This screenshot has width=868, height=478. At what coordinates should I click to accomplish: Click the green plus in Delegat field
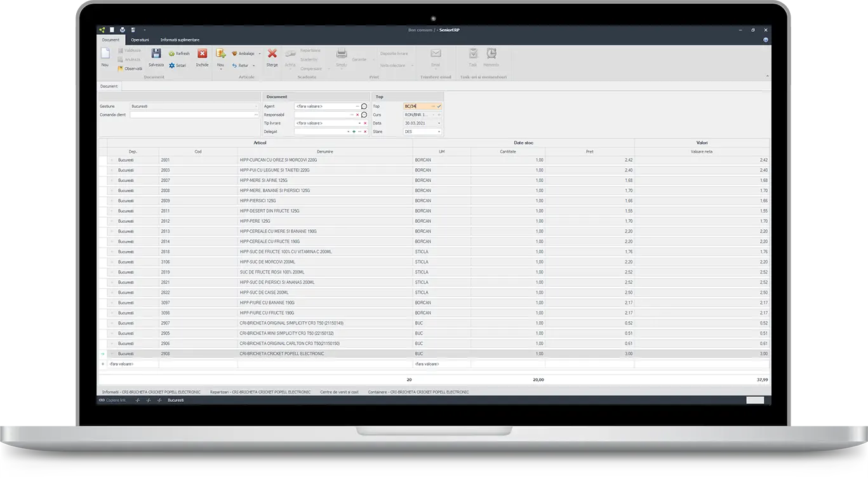[354, 131]
